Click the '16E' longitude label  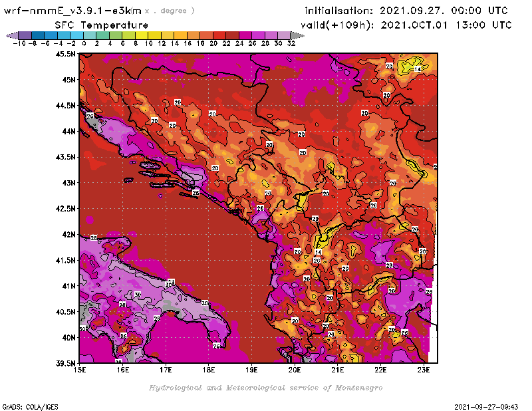click(x=122, y=370)
